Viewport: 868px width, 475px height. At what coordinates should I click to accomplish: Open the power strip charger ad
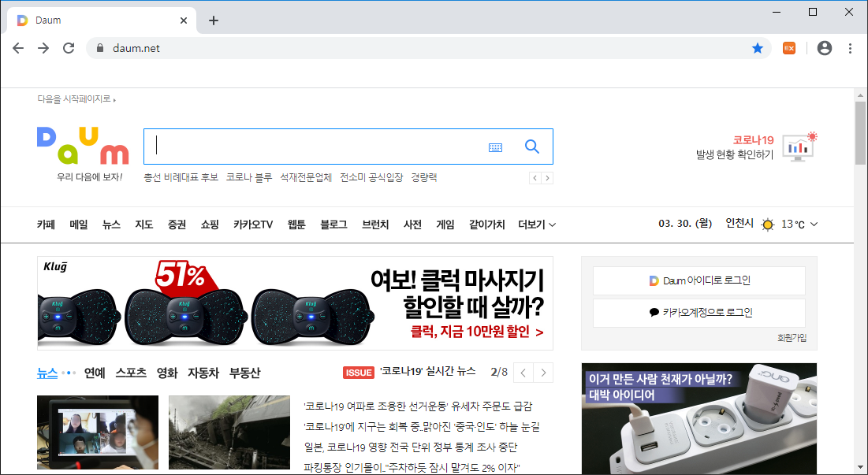[699, 419]
